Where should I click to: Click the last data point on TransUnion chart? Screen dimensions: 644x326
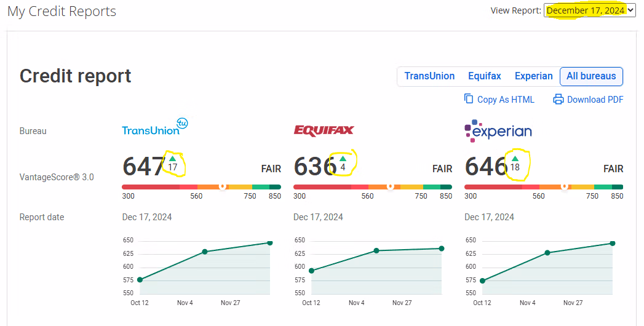click(x=269, y=243)
